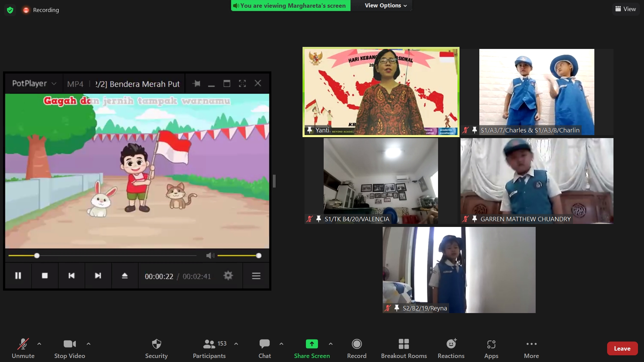The image size is (644, 362).
Task: Pause the PotPlayer video playback
Action: [x=18, y=276]
